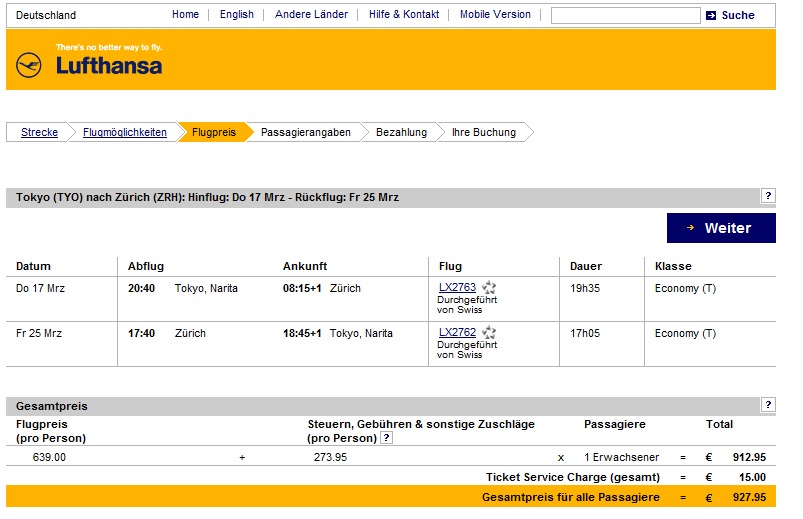Click the arrow icon next to Suche
Image resolution: width=803 pixels, height=519 pixels.
(711, 15)
